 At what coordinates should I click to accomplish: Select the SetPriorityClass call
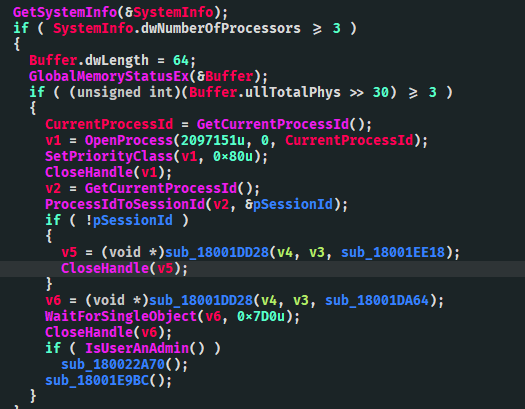109,157
